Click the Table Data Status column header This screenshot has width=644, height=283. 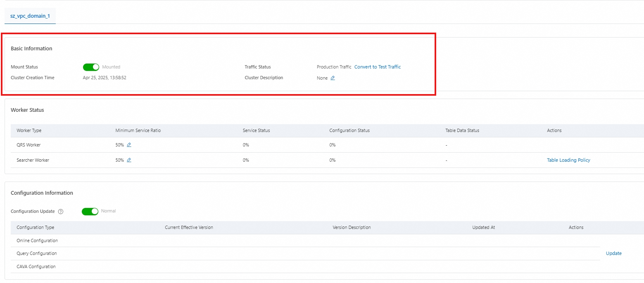[x=462, y=130]
